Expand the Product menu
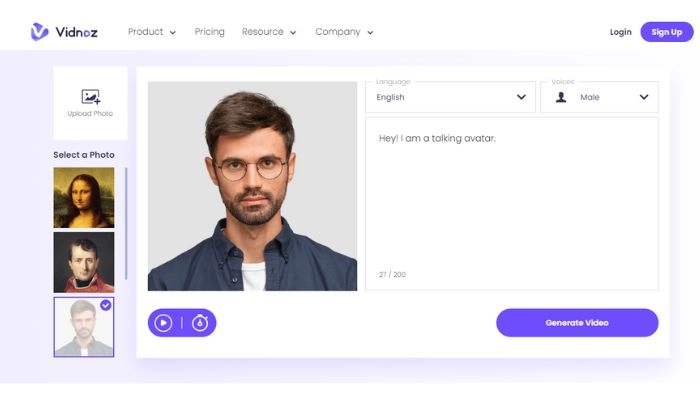The width and height of the screenshot is (700, 400). click(152, 32)
